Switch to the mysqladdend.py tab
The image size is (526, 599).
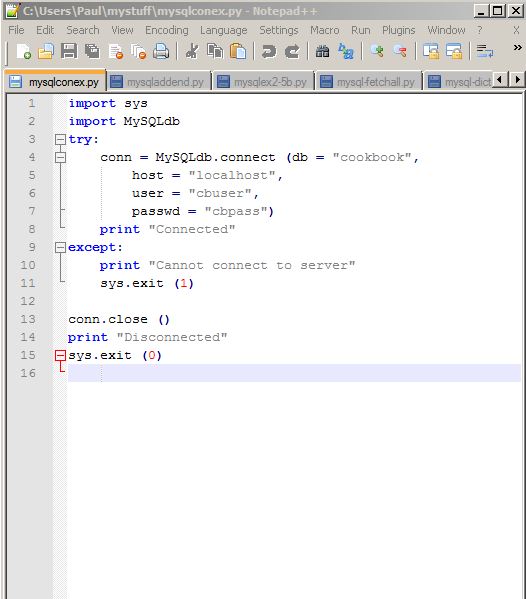(x=159, y=81)
